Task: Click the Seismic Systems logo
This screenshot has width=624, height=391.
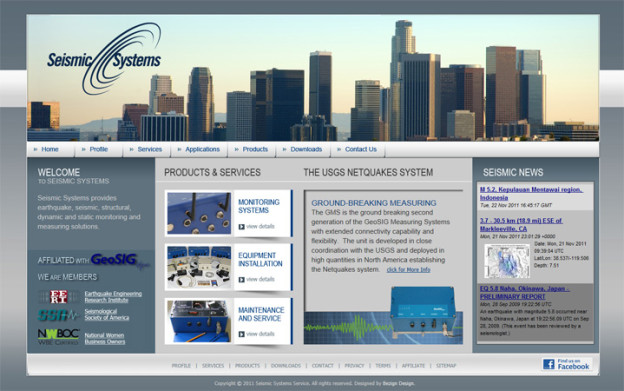Action: point(104,59)
